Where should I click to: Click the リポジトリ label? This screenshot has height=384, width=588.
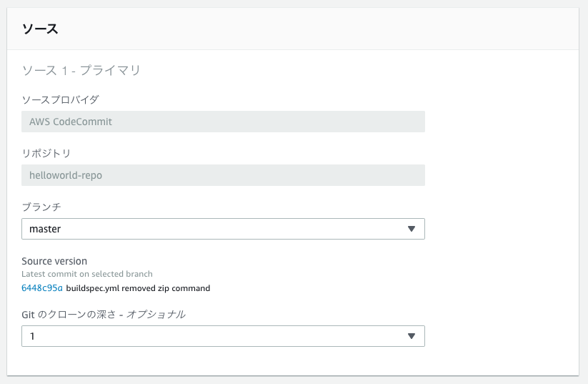click(x=46, y=153)
